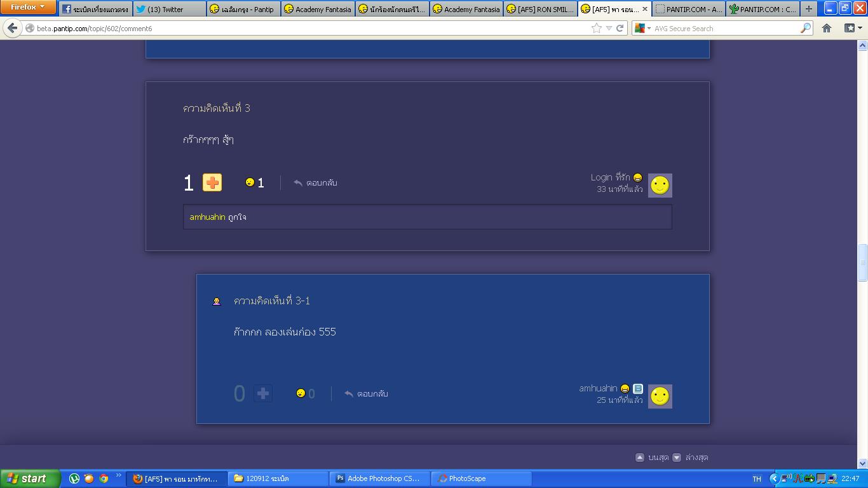Reply to comment 3 via ตอบกลับ
This screenshot has width=868, height=488.
(315, 183)
